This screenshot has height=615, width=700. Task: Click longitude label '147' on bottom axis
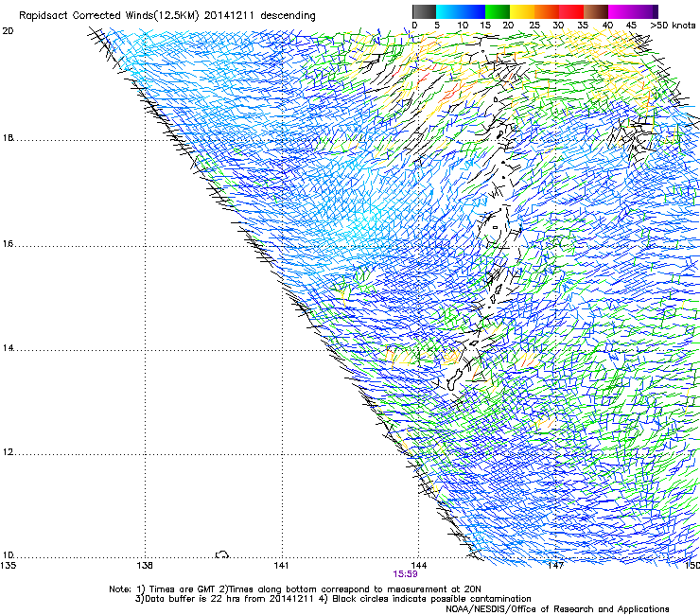(x=555, y=566)
